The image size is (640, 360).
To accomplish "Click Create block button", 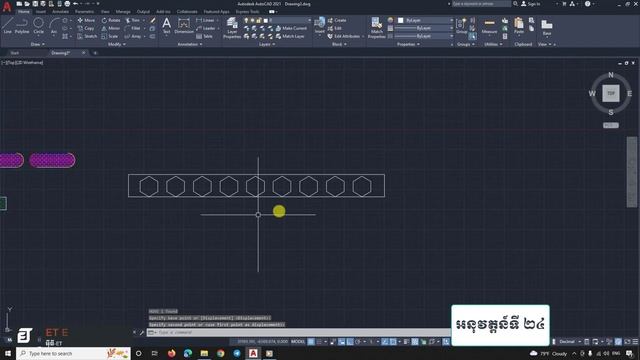I will [x=337, y=20].
